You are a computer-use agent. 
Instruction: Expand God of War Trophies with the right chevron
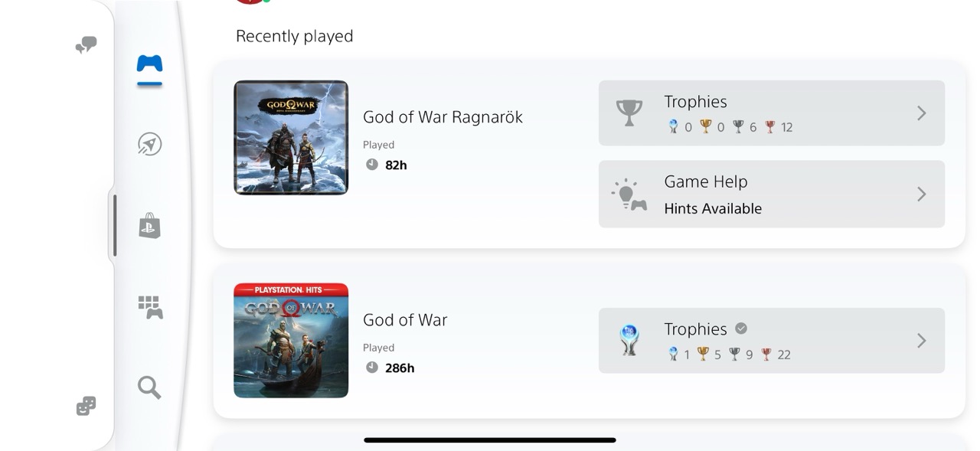(921, 340)
